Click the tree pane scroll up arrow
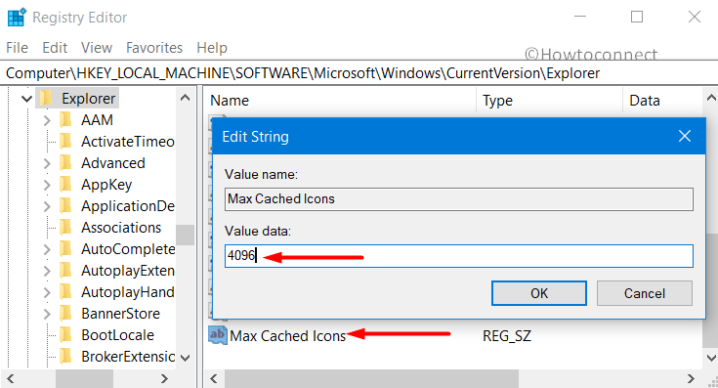 point(185,98)
